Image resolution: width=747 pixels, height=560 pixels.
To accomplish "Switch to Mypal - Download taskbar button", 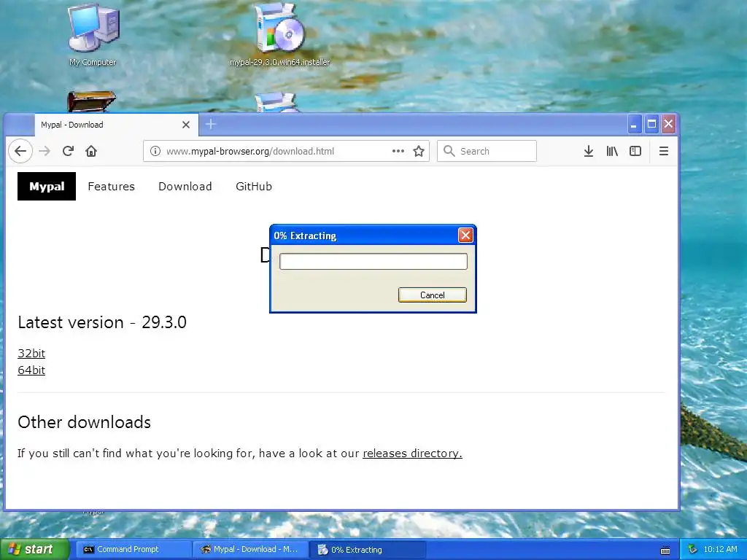I will [251, 549].
